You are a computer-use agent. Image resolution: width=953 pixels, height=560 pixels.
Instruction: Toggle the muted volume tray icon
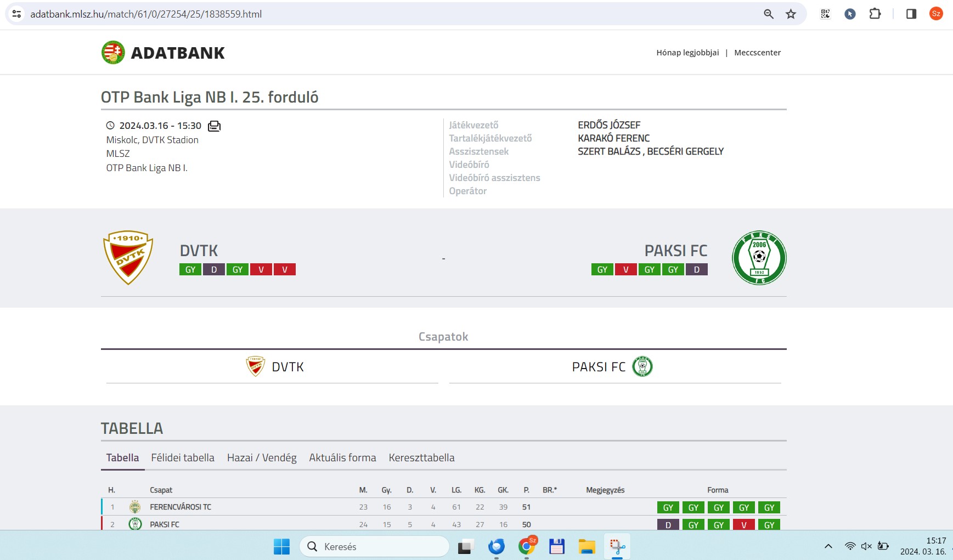(x=866, y=546)
